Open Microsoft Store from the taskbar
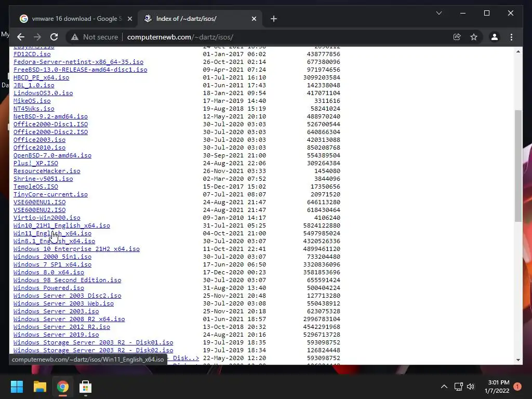 [x=86, y=387]
